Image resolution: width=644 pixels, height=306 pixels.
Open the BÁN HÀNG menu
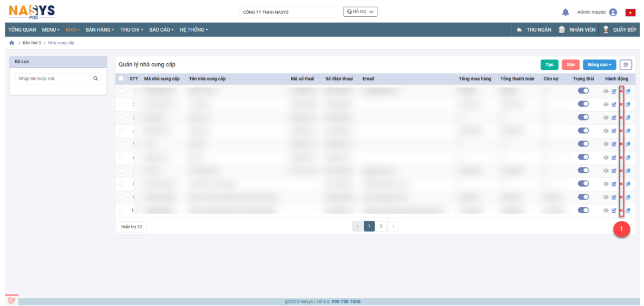pos(100,29)
